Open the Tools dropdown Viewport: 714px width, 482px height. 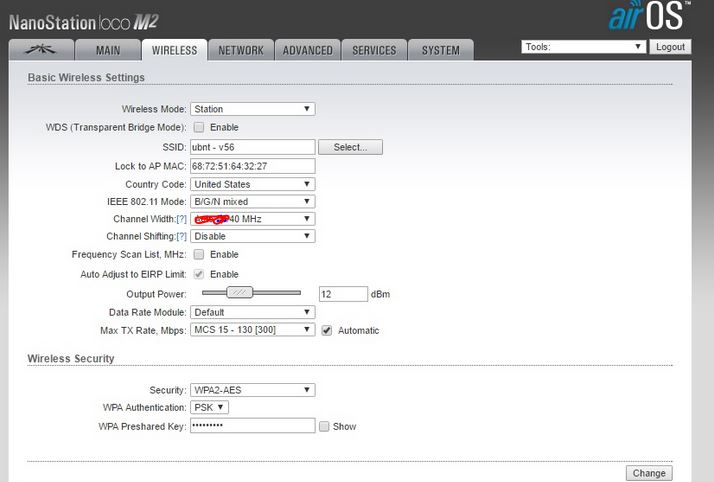coord(583,46)
